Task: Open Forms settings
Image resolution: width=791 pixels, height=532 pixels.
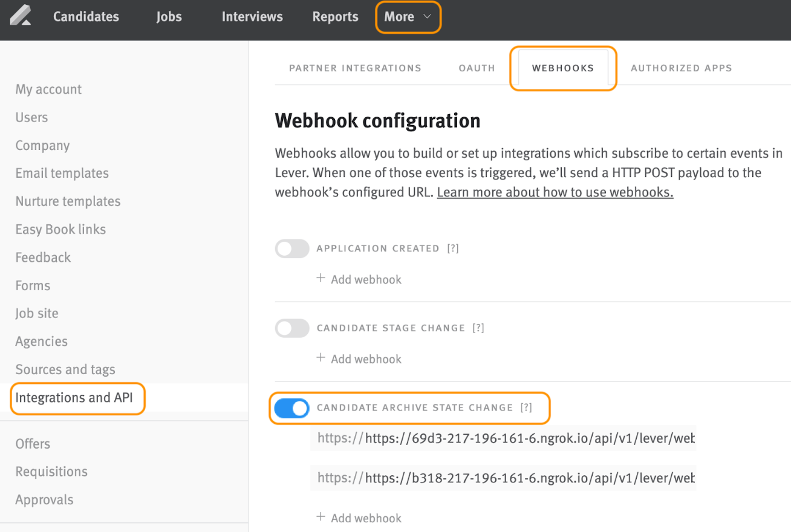Action: click(x=33, y=285)
